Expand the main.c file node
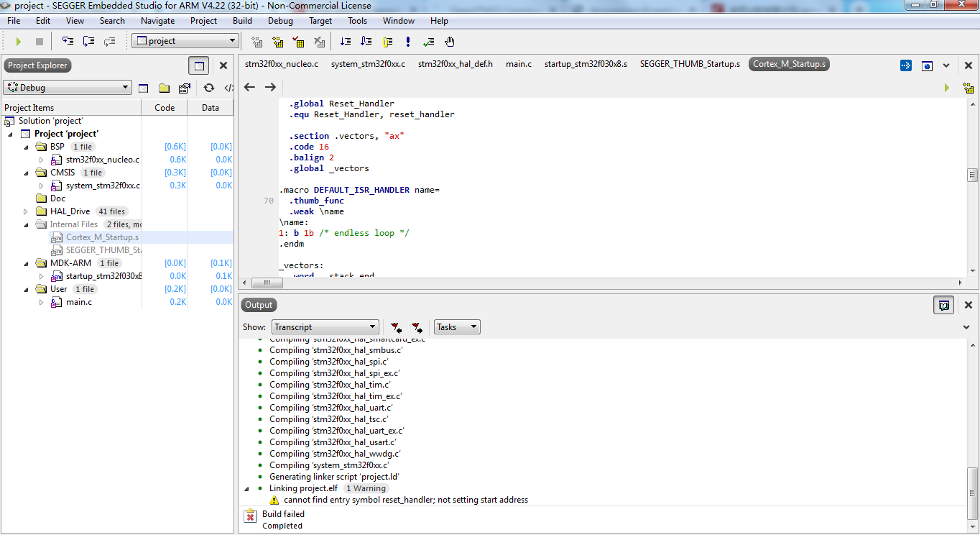Screen dimensions: 980x535 pos(42,302)
